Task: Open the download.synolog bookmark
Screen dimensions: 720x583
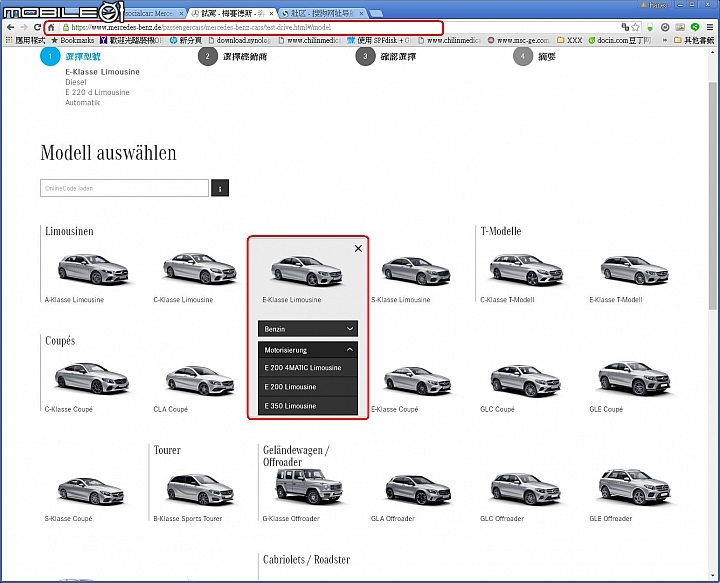Action: click(x=240, y=40)
